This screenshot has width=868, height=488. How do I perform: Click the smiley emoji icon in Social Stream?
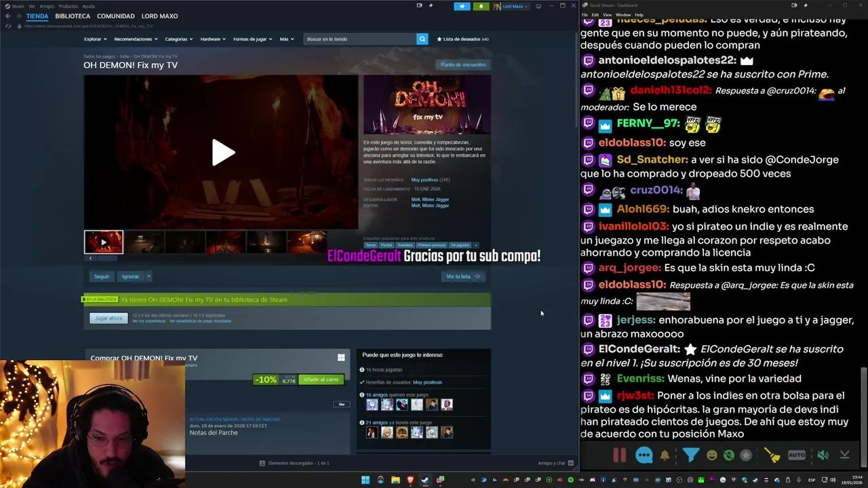[x=711, y=455]
